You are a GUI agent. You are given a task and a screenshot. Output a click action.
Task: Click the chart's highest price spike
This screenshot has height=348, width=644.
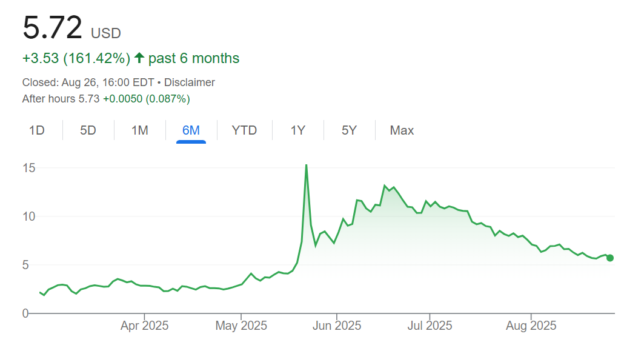click(x=306, y=166)
